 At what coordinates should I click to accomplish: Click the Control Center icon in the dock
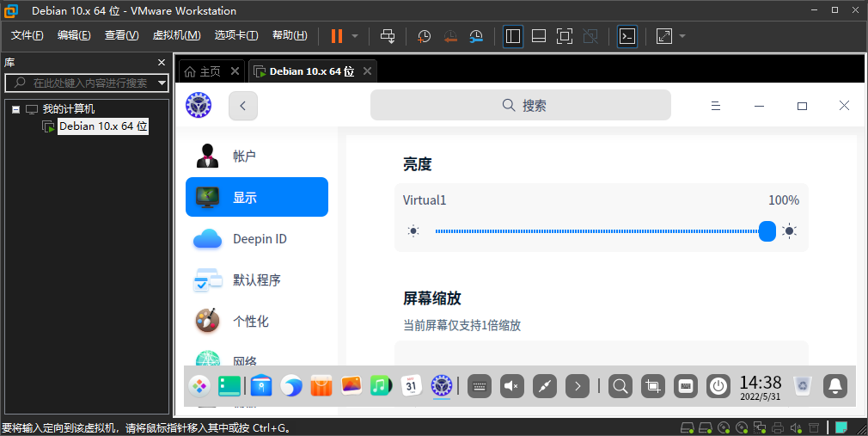442,385
